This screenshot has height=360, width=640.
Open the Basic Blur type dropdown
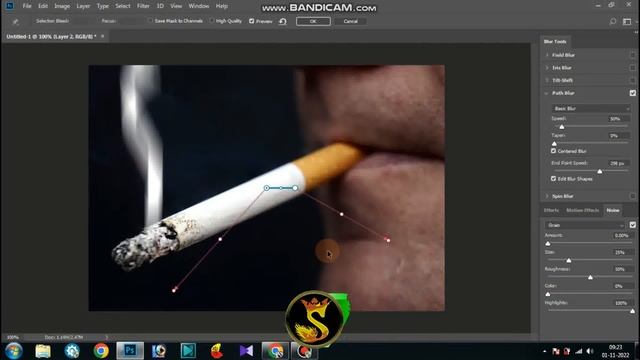click(591, 108)
